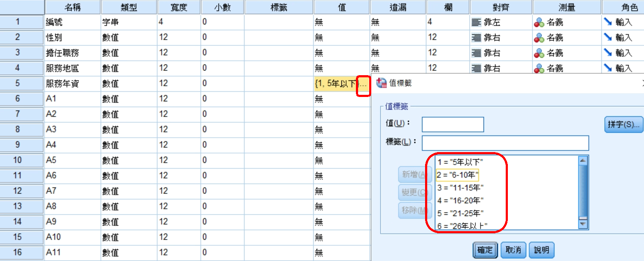
Task: Click the right-align icon in row 2
Action: (x=476, y=38)
